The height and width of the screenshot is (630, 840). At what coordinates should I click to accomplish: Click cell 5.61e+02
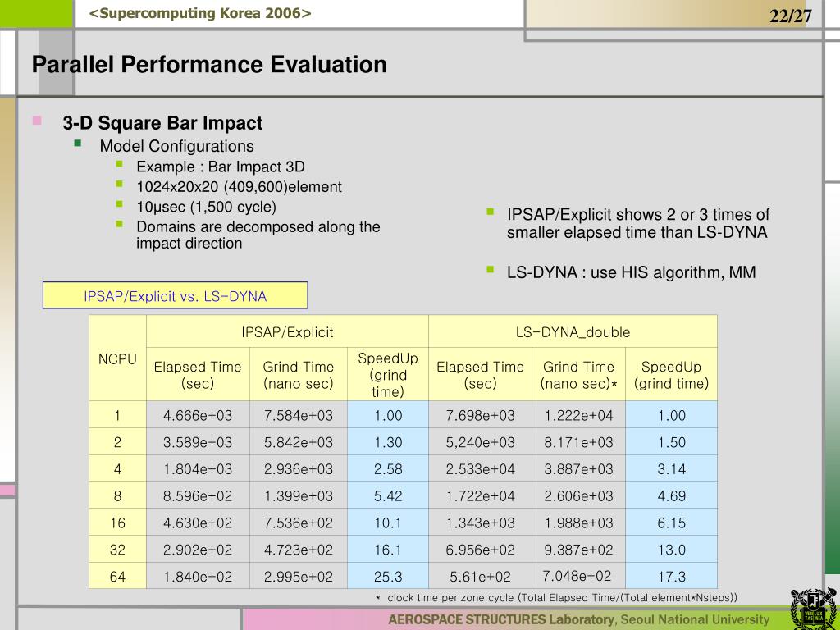[x=481, y=576]
